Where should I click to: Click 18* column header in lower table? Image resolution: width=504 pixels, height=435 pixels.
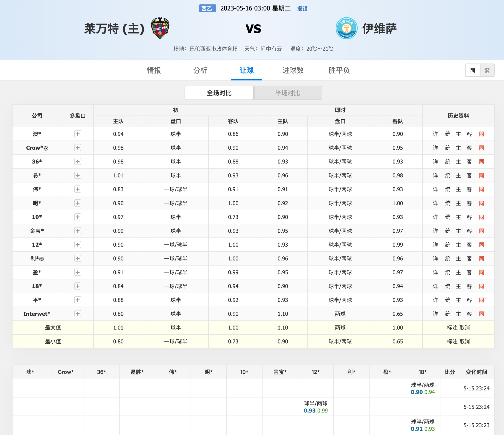(423, 372)
